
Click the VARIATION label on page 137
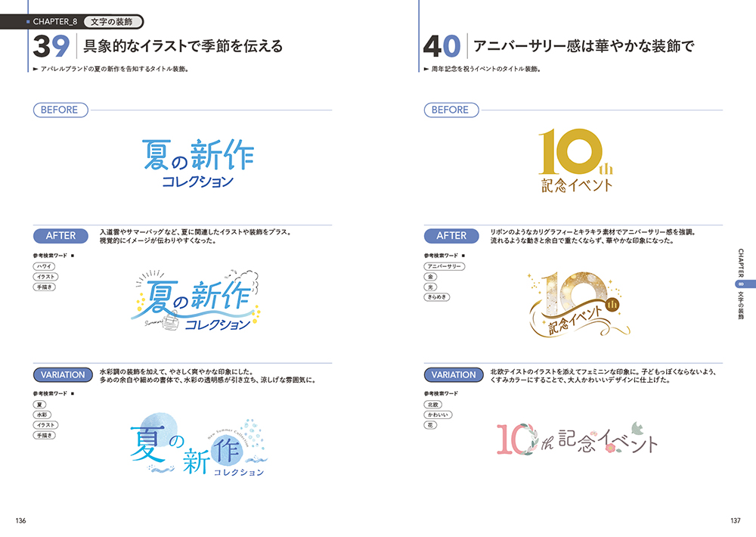tap(453, 374)
